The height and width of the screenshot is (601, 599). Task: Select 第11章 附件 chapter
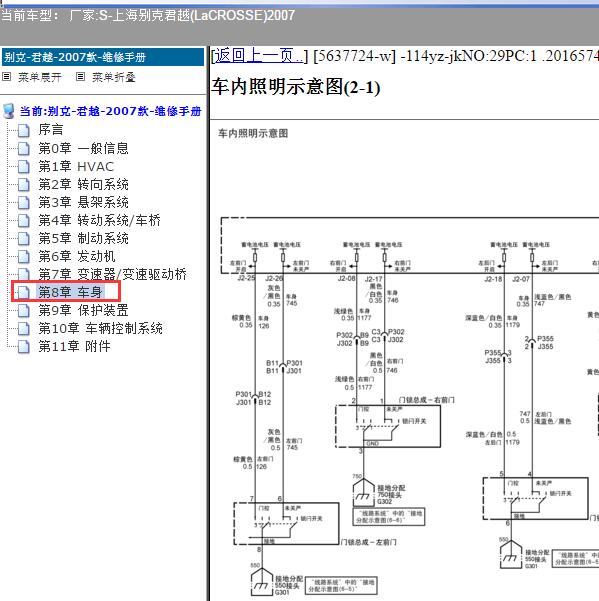(x=74, y=346)
